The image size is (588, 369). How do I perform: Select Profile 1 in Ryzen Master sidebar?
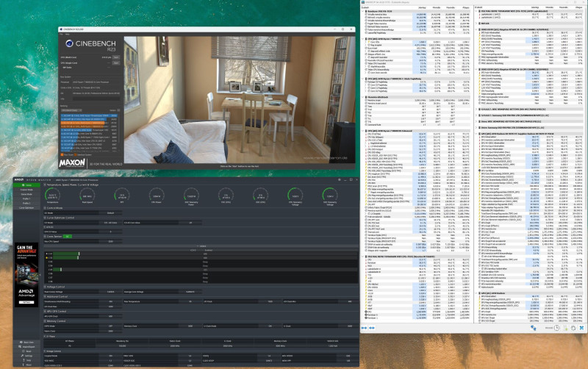[x=26, y=198]
